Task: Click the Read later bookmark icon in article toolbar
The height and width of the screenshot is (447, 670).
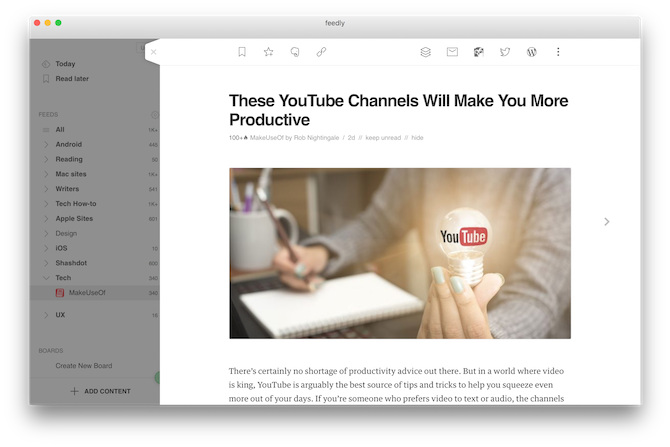Action: pyautogui.click(x=242, y=52)
